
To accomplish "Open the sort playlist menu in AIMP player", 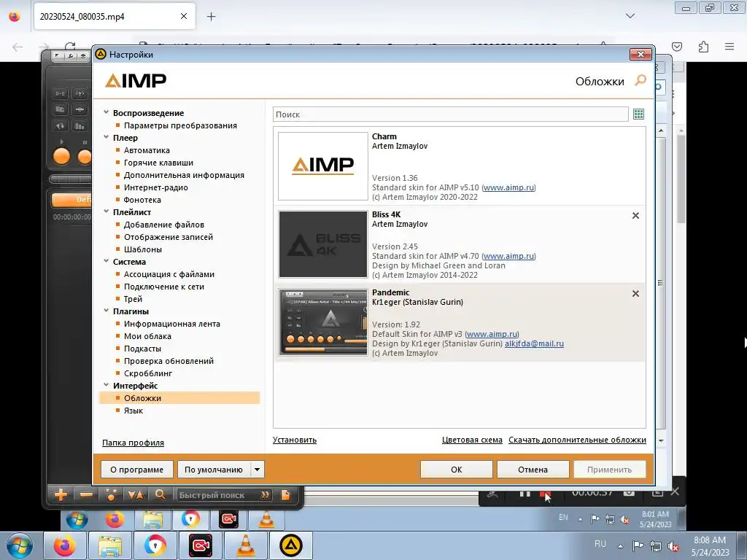I will 135,495.
